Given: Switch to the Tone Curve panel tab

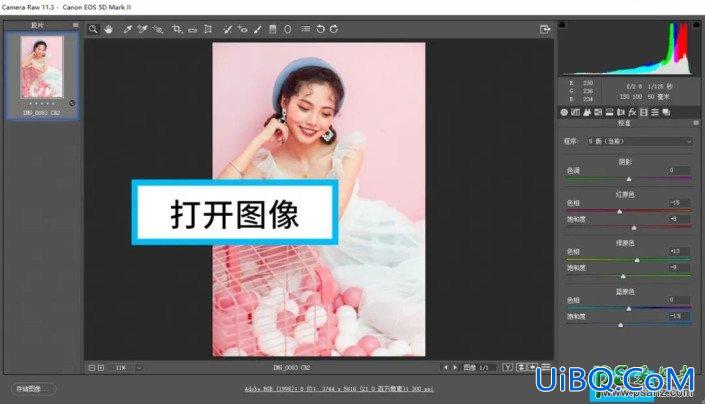Looking at the screenshot, I should pos(576,112).
